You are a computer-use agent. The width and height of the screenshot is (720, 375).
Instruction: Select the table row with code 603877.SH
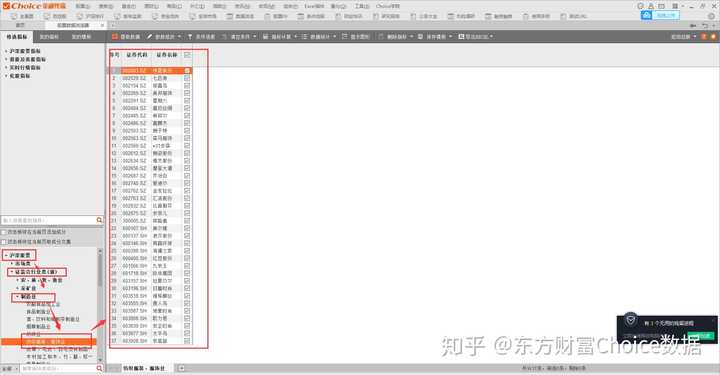[151, 334]
